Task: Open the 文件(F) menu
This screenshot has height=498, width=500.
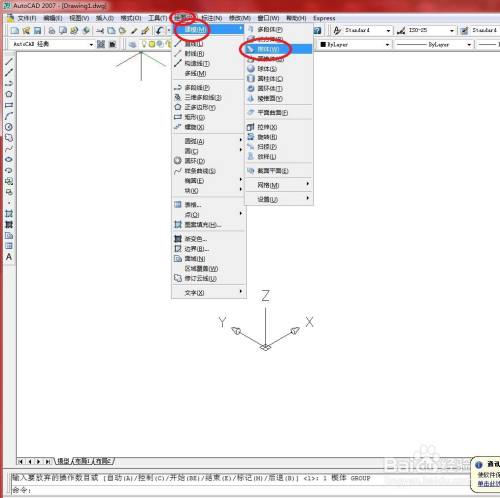Action: click(x=27, y=18)
